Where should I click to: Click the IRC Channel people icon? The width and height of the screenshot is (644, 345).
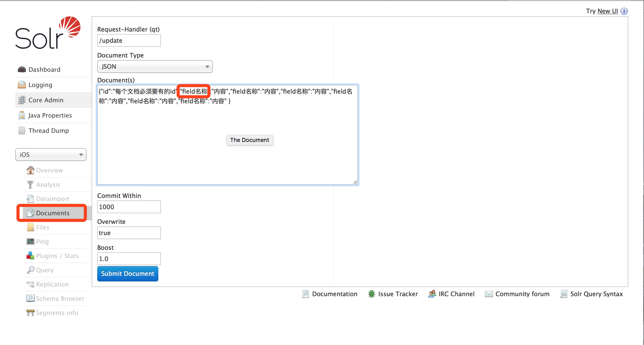(432, 294)
